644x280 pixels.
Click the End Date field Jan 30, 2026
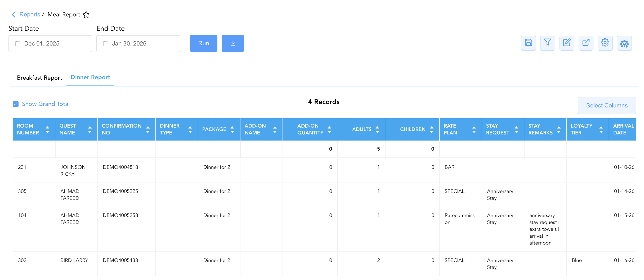coord(138,44)
